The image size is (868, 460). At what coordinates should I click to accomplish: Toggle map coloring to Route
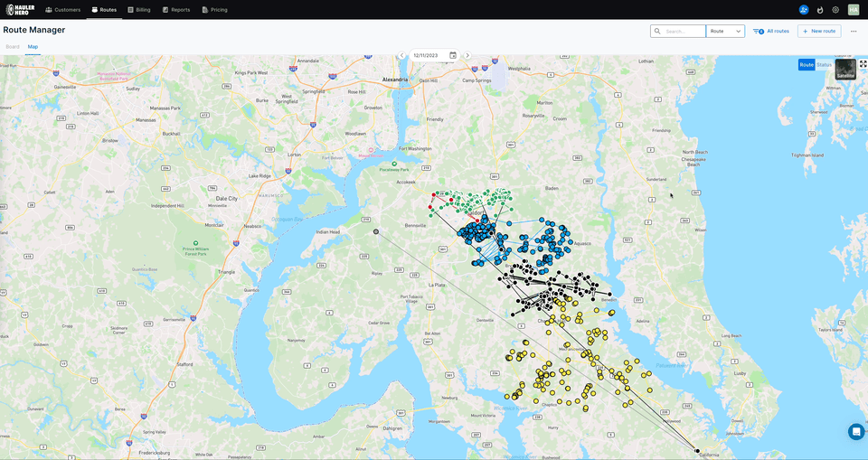(807, 65)
